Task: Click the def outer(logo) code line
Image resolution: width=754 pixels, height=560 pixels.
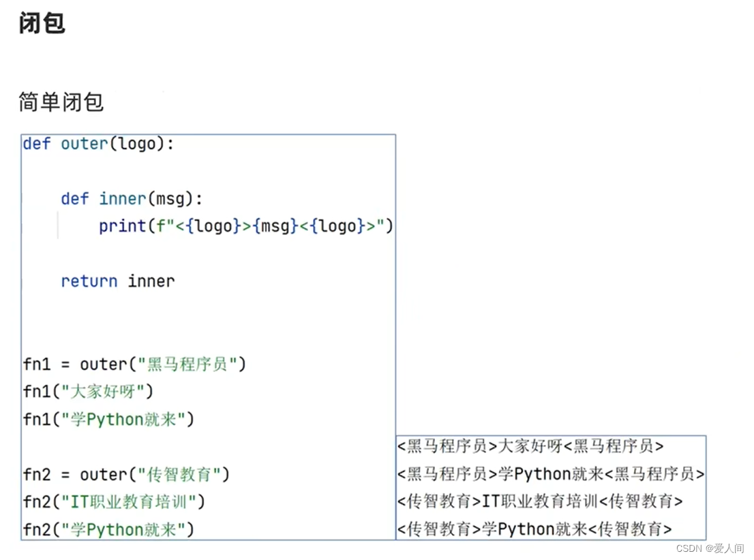Action: [92, 144]
